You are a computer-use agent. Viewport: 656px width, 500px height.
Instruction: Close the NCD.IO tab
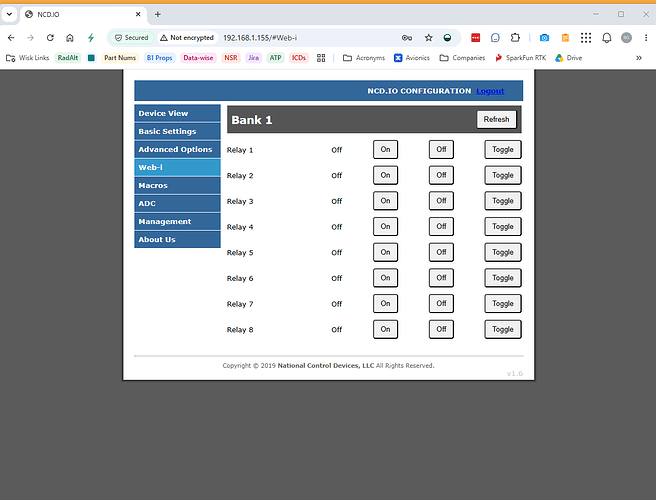138,14
